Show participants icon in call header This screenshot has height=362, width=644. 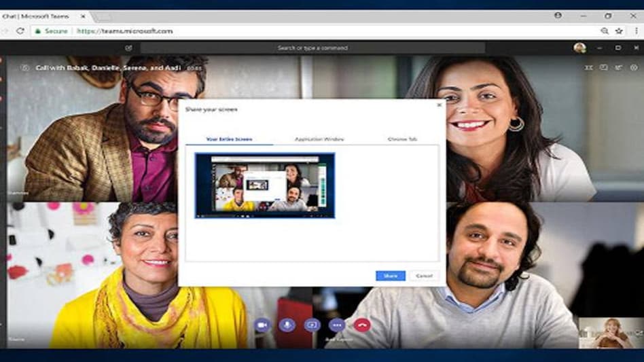pyautogui.click(x=619, y=67)
